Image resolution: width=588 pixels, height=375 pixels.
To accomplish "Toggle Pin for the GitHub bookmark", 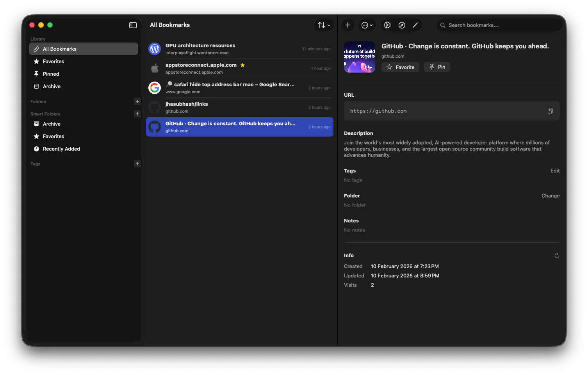I will (x=437, y=67).
